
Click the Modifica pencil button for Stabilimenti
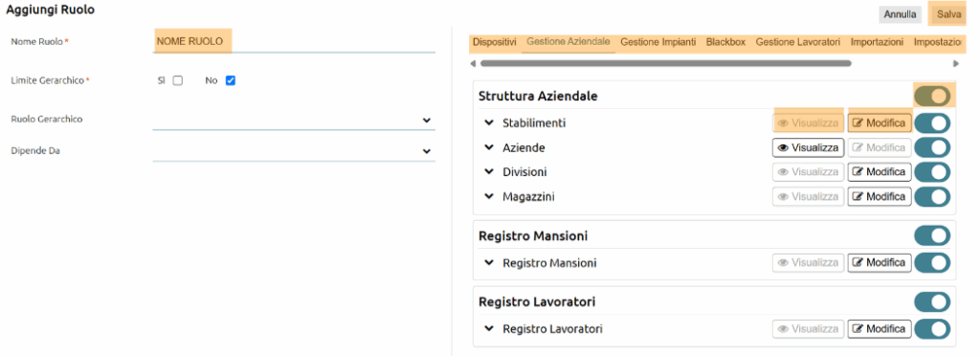(x=880, y=123)
